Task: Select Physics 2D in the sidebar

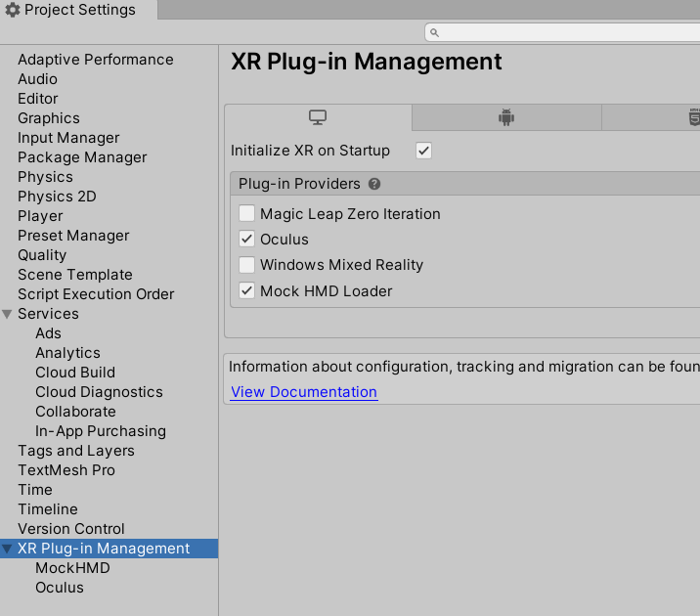Action: point(57,197)
